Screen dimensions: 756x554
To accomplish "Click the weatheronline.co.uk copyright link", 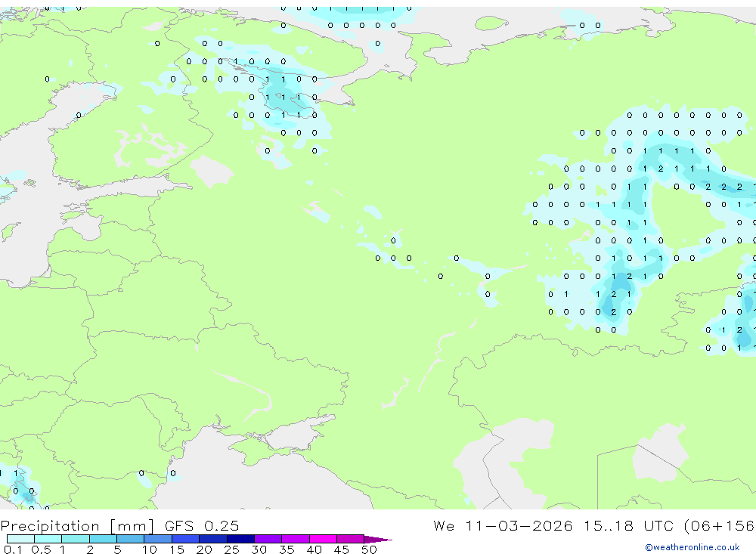I will (x=692, y=547).
